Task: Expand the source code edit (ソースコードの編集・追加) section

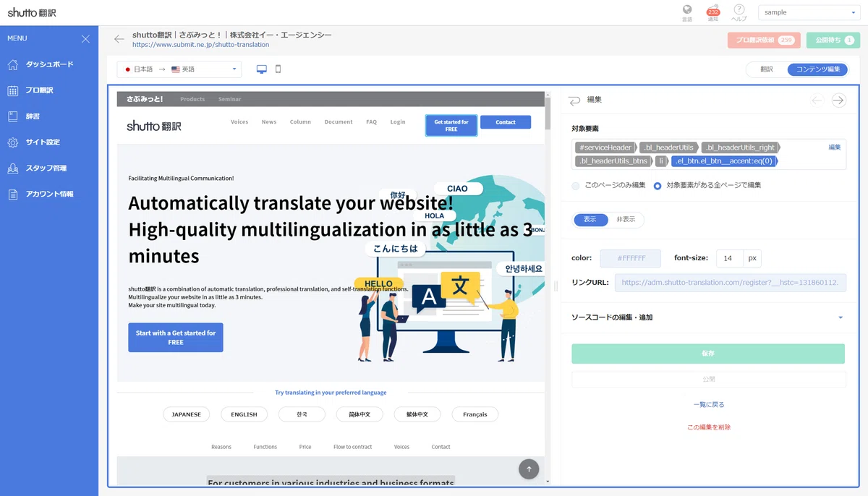Action: 708,317
